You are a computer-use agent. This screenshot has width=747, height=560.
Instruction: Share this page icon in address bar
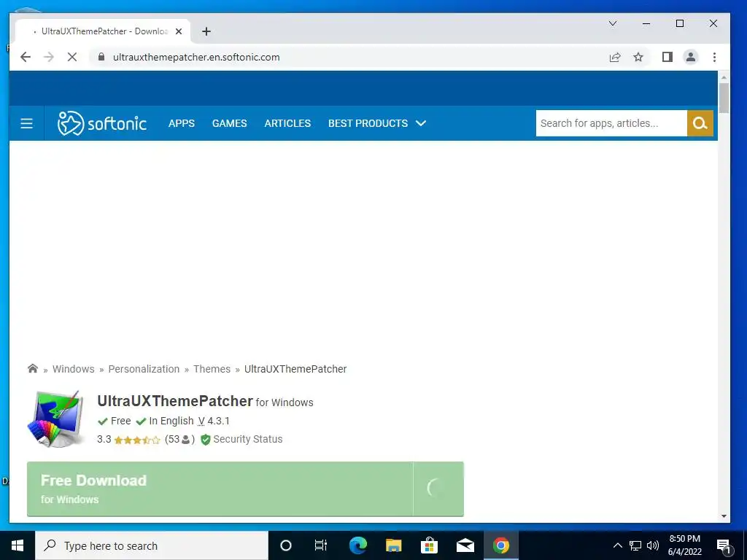coord(615,57)
